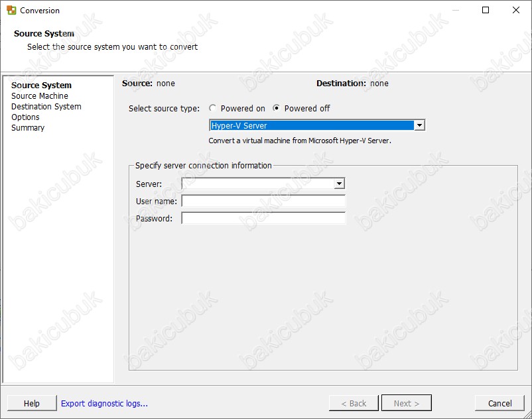Go to the Summary wizard step

(x=28, y=128)
